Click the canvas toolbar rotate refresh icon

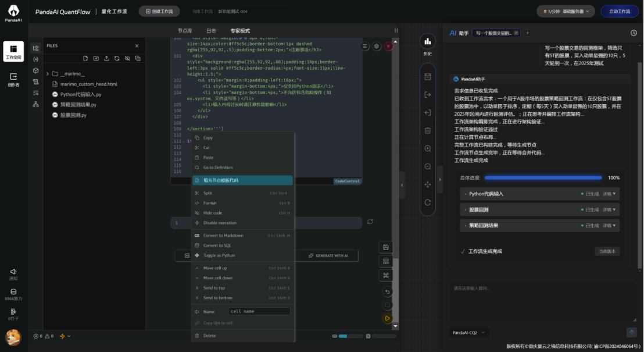[x=428, y=202]
